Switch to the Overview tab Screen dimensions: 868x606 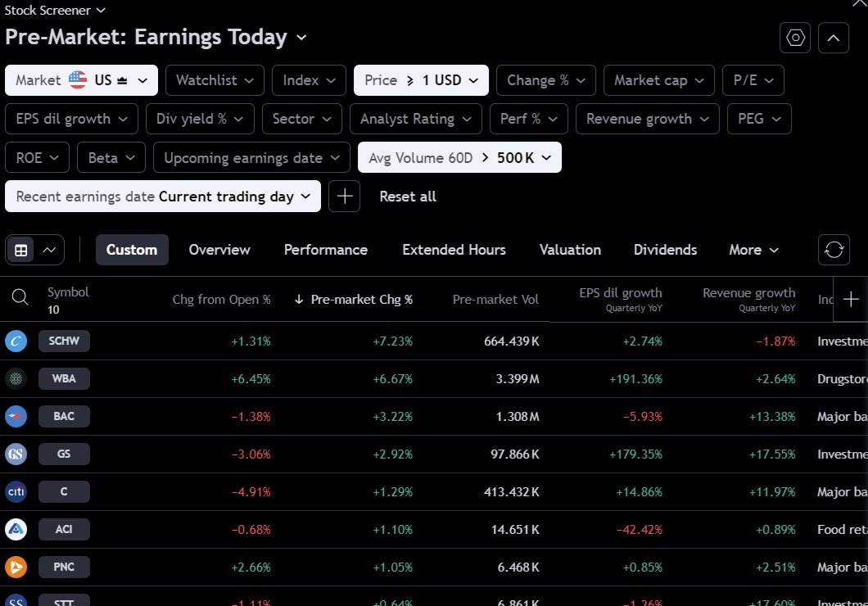pos(219,250)
